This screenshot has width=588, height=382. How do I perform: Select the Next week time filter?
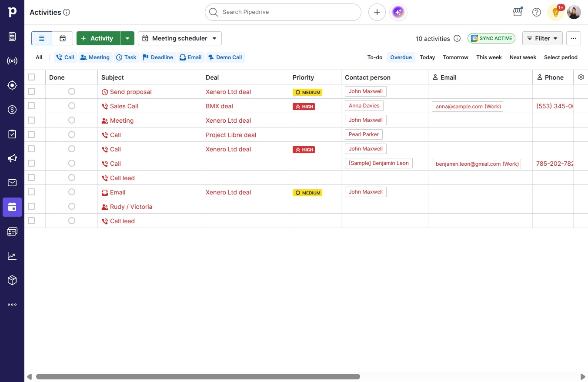[x=523, y=57]
